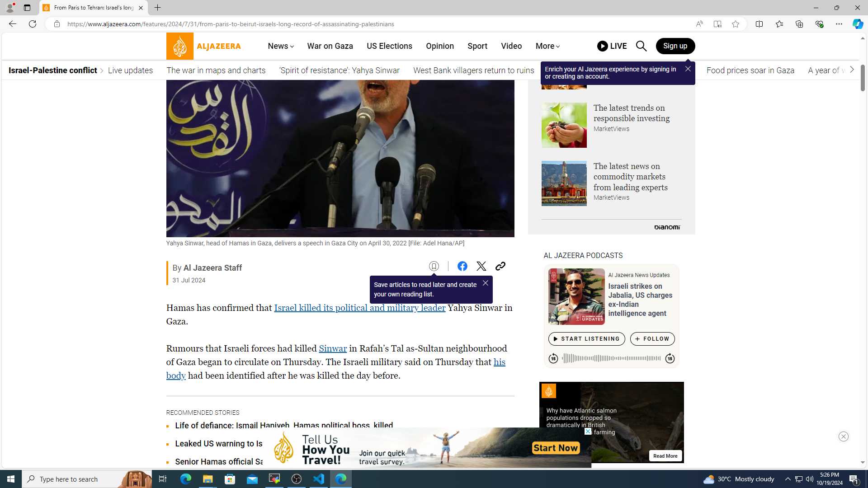Open Copilot sidebar

[857, 24]
